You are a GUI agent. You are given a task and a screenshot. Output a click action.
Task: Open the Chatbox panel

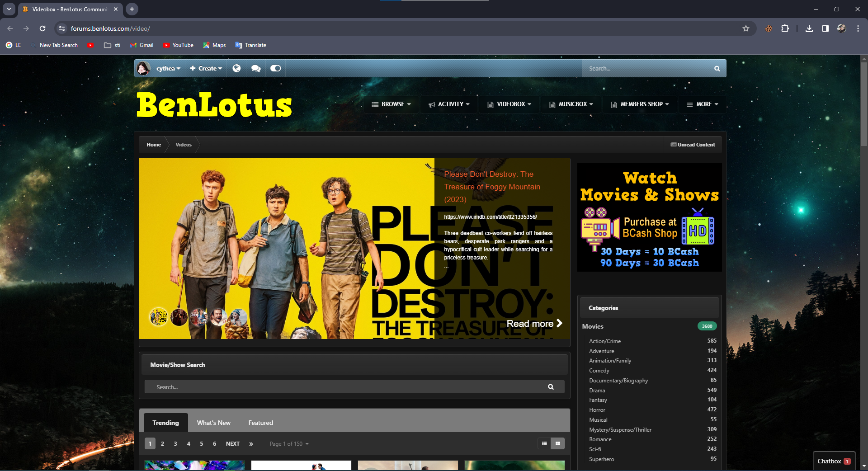834,461
